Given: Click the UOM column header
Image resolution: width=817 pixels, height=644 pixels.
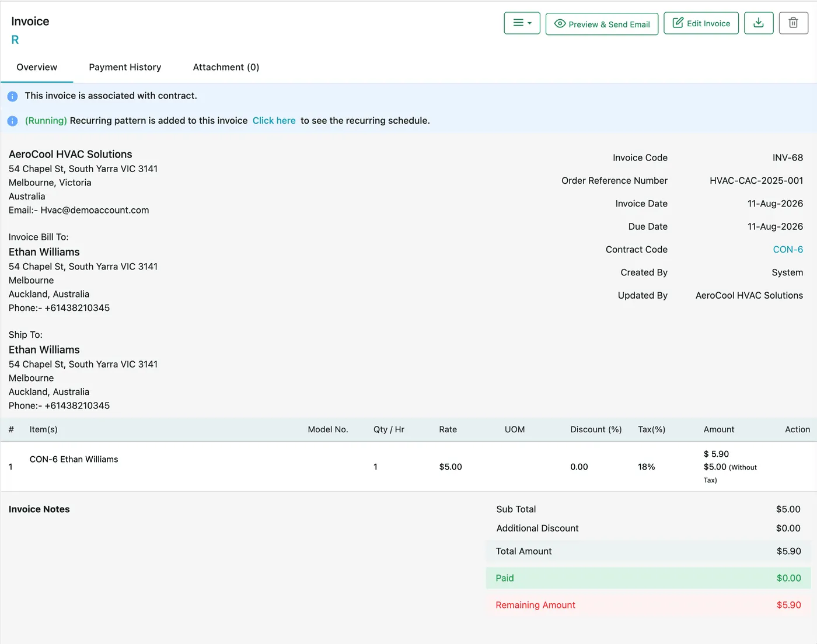Looking at the screenshot, I should tap(515, 429).
